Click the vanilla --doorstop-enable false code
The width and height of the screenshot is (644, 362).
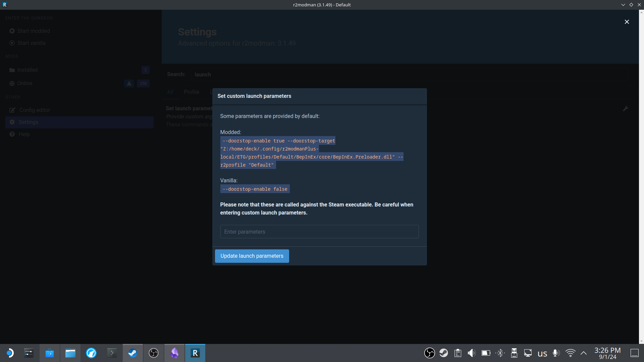(255, 189)
